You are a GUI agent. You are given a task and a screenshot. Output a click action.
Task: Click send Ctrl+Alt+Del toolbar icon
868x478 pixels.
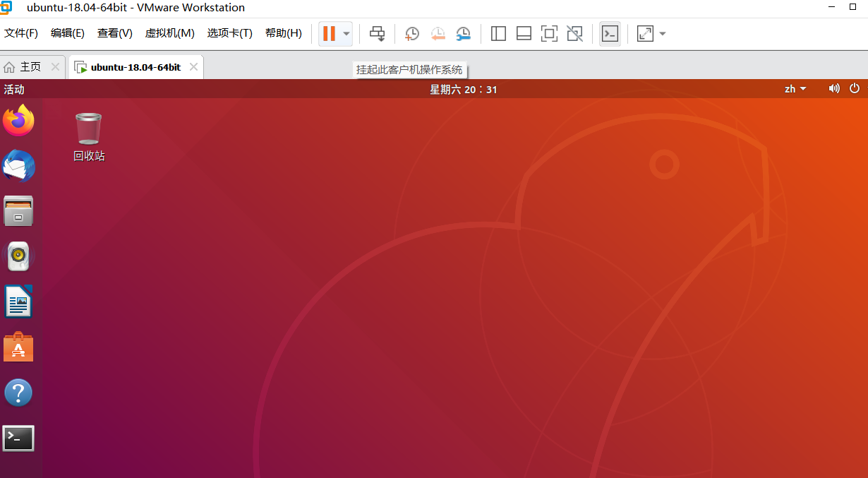click(378, 33)
